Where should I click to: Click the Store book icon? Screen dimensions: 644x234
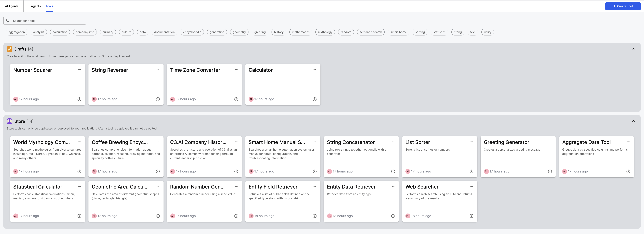click(x=10, y=121)
